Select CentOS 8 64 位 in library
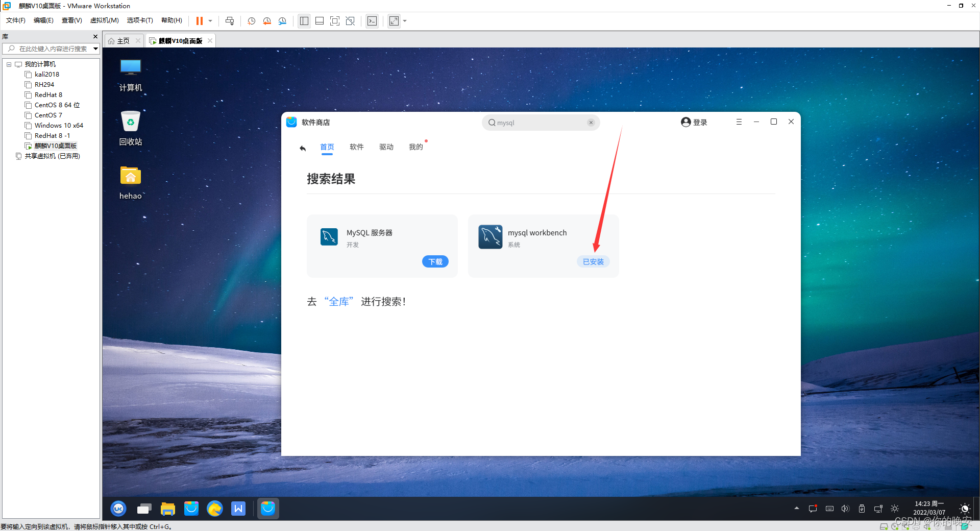Image resolution: width=980 pixels, height=531 pixels. (x=57, y=105)
